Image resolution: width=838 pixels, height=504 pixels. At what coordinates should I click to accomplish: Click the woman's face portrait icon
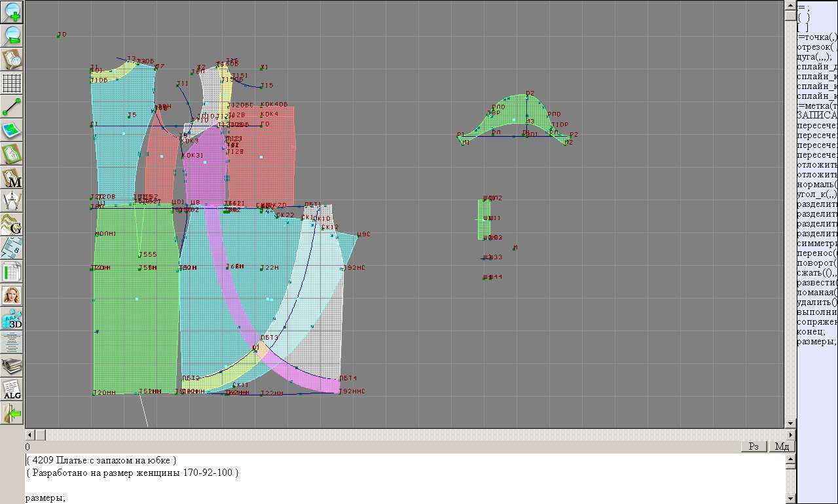point(12,295)
